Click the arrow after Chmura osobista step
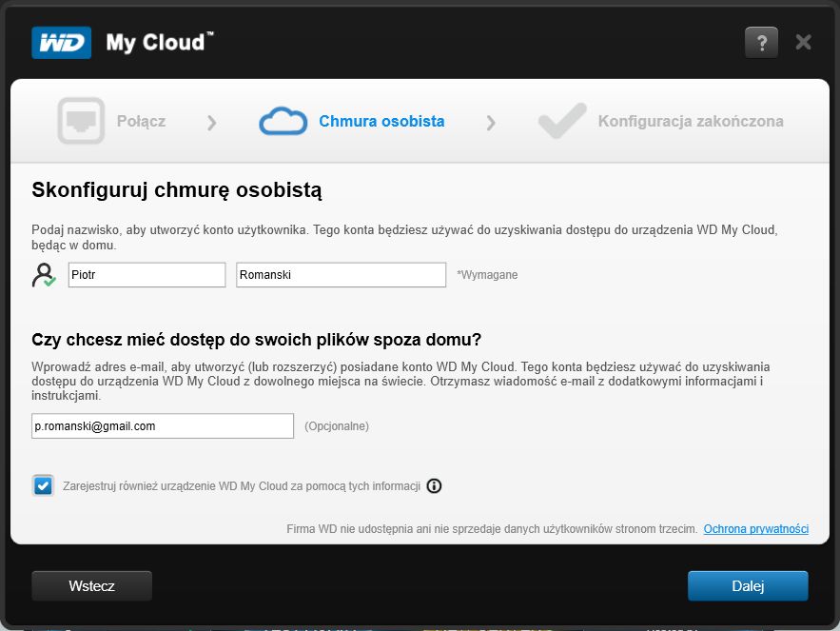840x631 pixels. (x=491, y=123)
